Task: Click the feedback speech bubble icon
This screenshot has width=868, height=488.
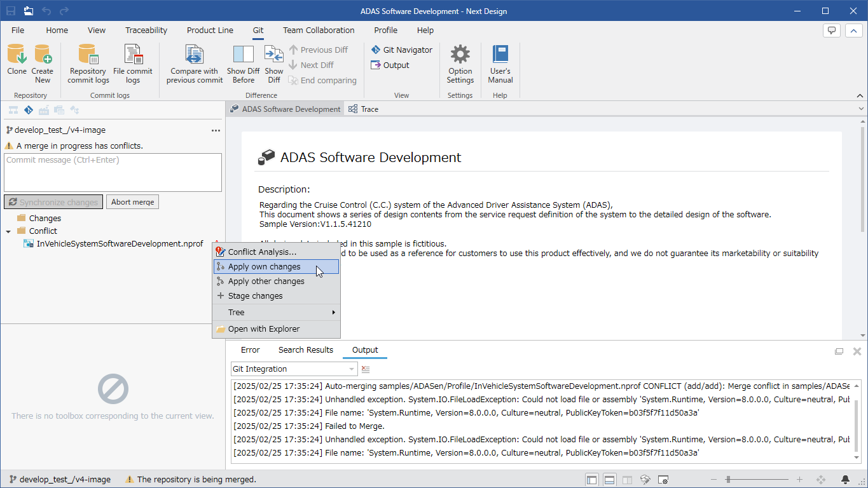Action: point(831,30)
